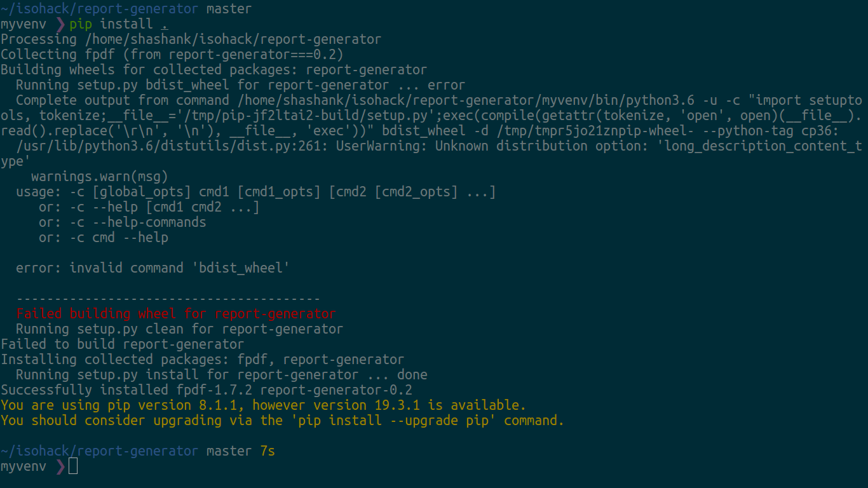Click the red 'Failed building wheel' line
This screenshot has height=488, width=868.
[x=176, y=314]
